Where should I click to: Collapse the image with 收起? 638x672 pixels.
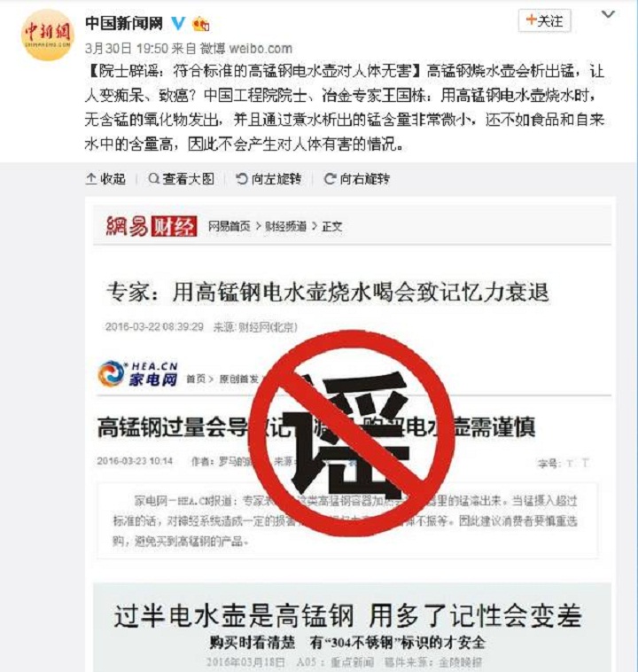(x=105, y=179)
